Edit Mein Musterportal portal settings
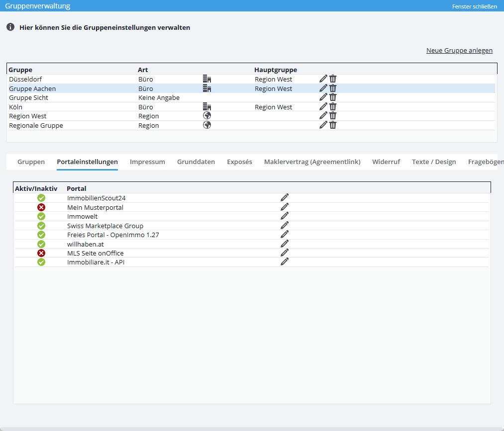This screenshot has width=504, height=431. tap(285, 207)
